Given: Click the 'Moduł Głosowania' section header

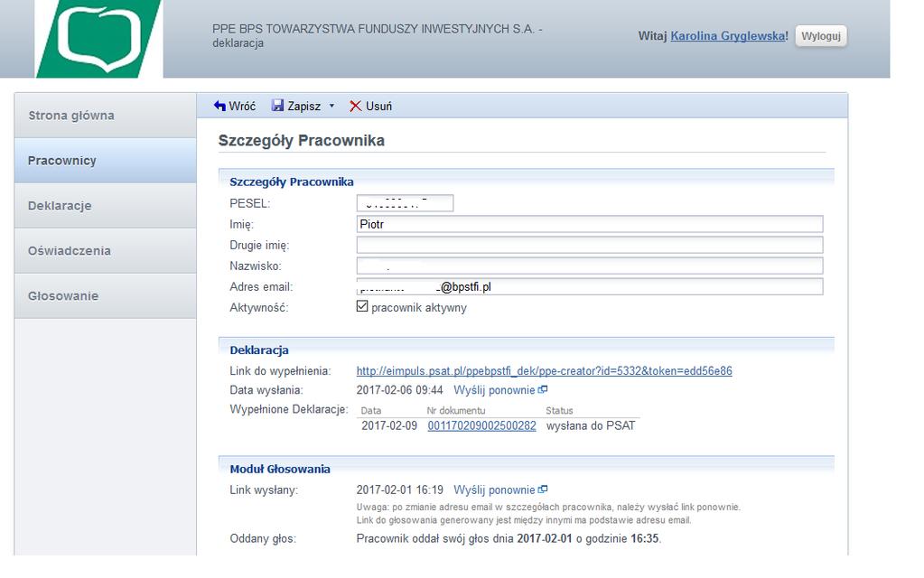Looking at the screenshot, I should 280,469.
